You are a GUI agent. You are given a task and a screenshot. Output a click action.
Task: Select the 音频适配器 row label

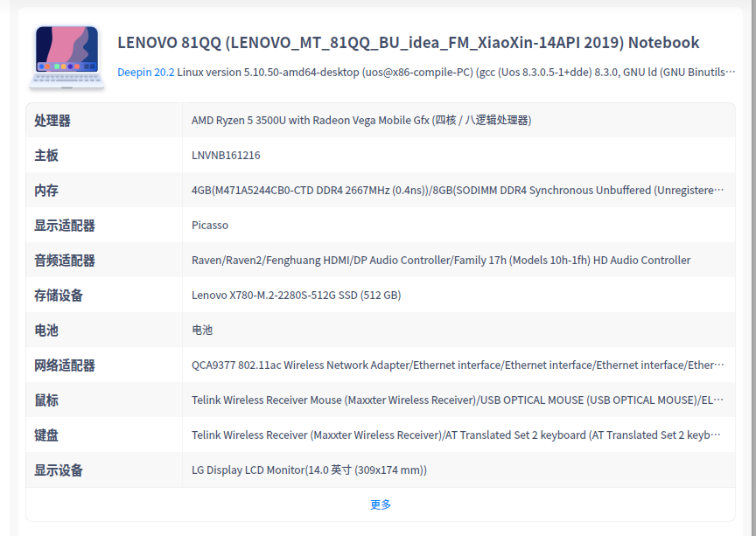tap(65, 261)
